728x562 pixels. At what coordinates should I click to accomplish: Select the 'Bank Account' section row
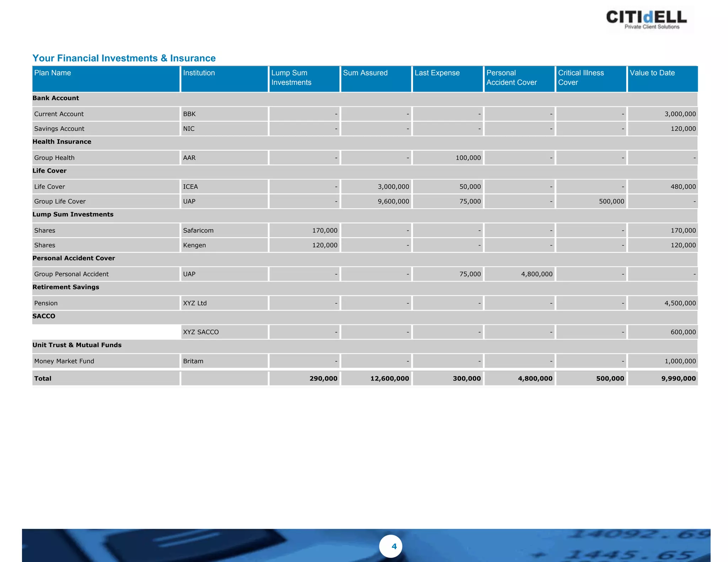(x=365, y=99)
